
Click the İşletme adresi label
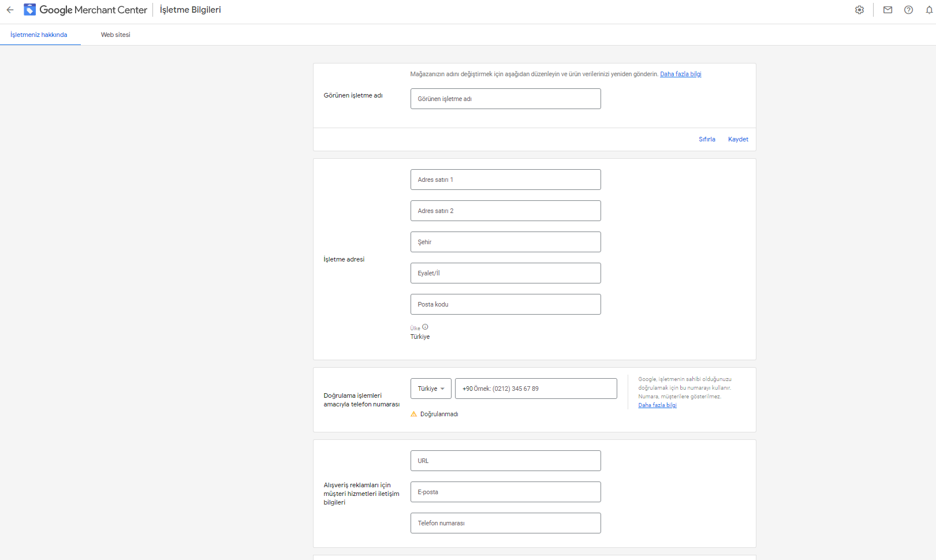pos(344,259)
